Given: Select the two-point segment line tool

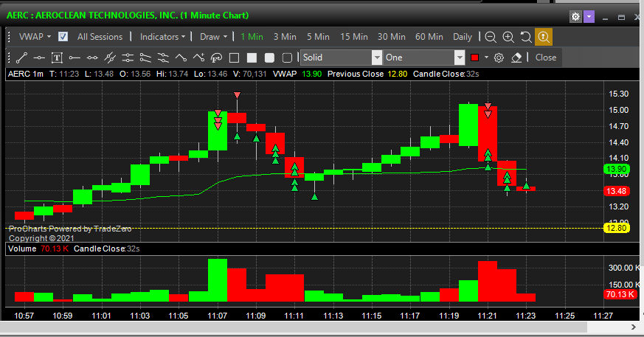Looking at the screenshot, I should click(92, 58).
